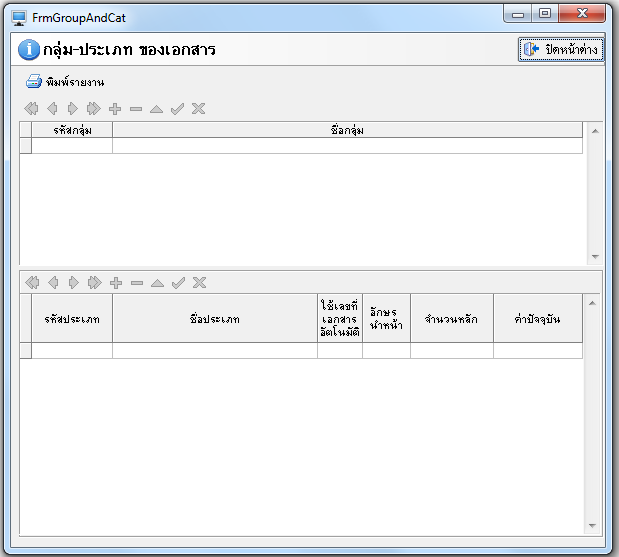Click category grid scrollbar down arrow

coord(592,525)
